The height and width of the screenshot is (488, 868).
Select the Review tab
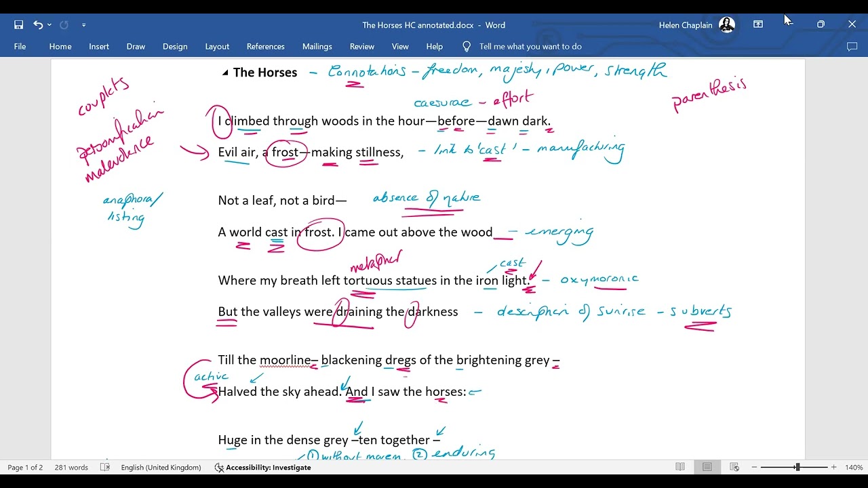pos(362,47)
